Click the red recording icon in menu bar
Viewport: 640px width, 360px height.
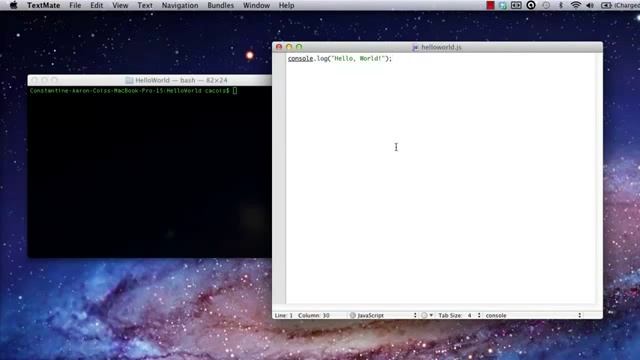490,5
